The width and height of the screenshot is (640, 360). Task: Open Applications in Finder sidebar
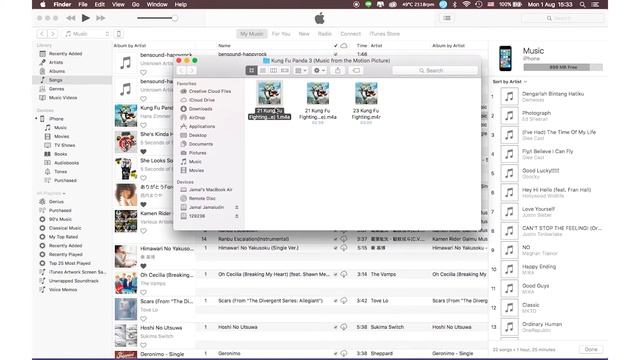coord(198,127)
